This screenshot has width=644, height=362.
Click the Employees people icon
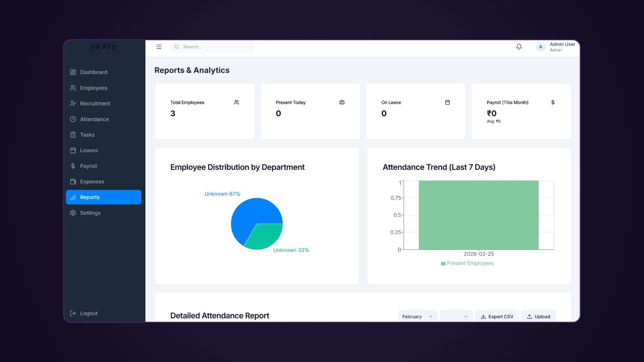(73, 88)
